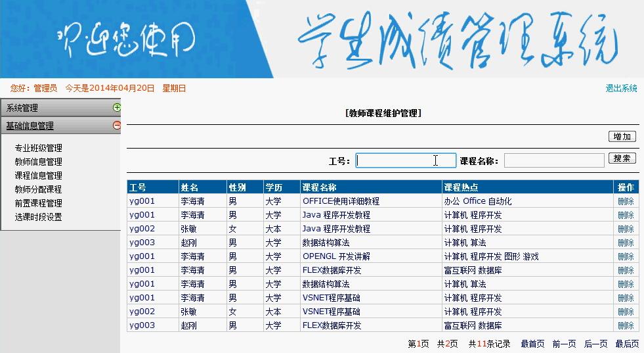This screenshot has width=644, height=353.
Task: Collapse 基础信息管理 with the red minus icon
Action: click(117, 125)
